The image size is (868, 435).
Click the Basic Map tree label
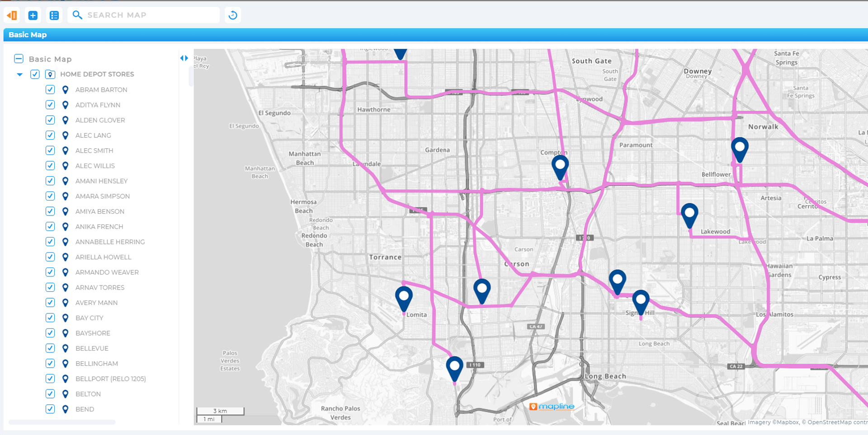pyautogui.click(x=50, y=59)
